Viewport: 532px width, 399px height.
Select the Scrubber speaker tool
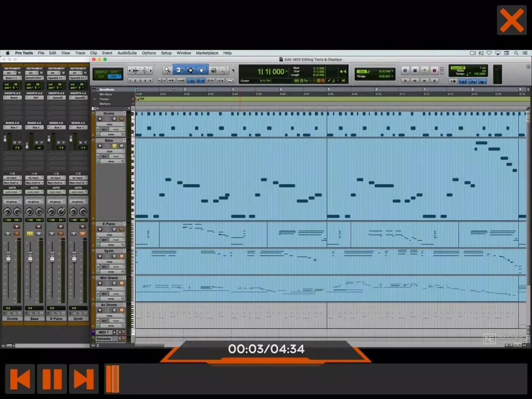point(214,70)
